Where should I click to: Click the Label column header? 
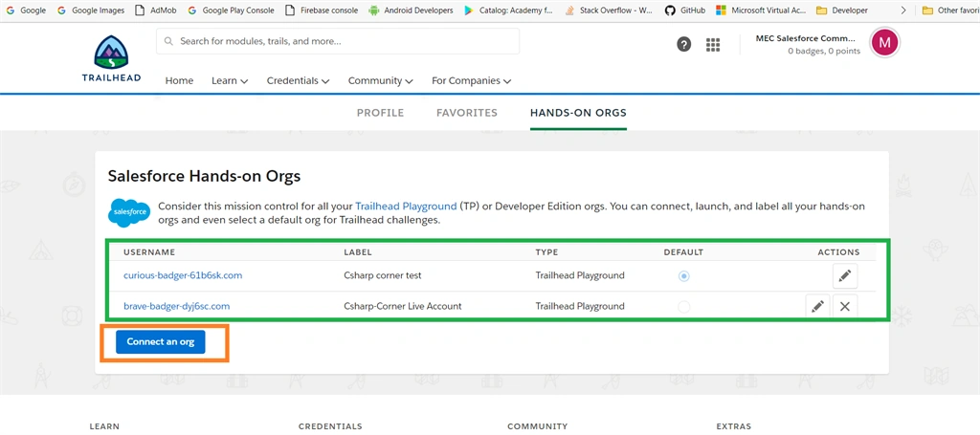(358, 252)
